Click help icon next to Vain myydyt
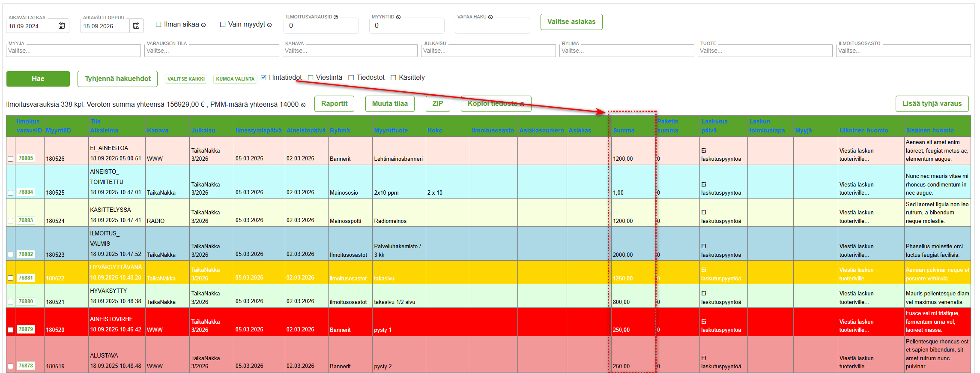 pyautogui.click(x=269, y=25)
